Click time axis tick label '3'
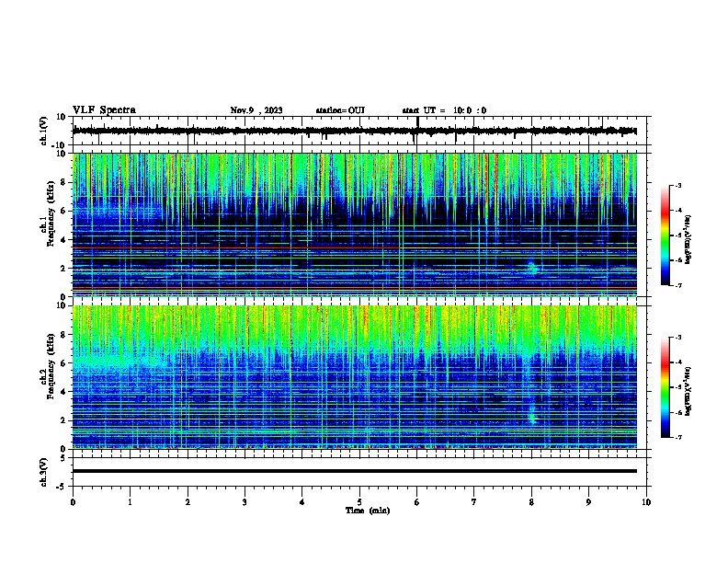 [245, 502]
